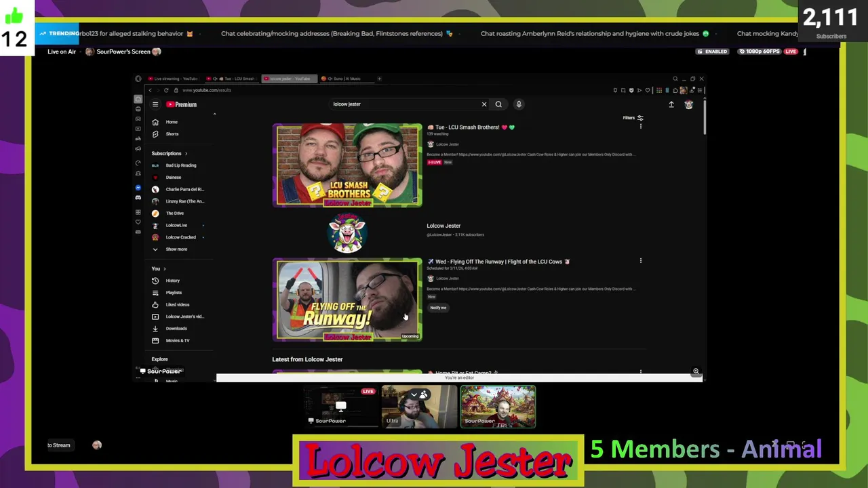Click the browser back arrow
Screen dimensions: 868x488
151,90
